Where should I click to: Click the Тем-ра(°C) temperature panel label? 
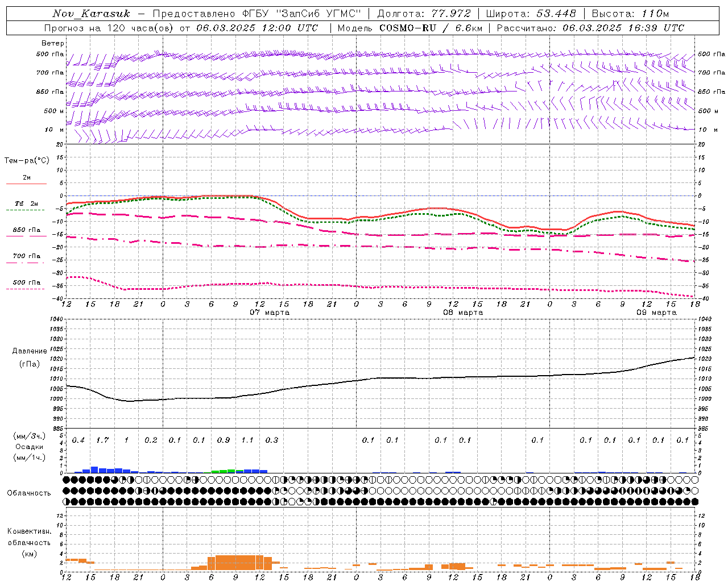pos(27,161)
